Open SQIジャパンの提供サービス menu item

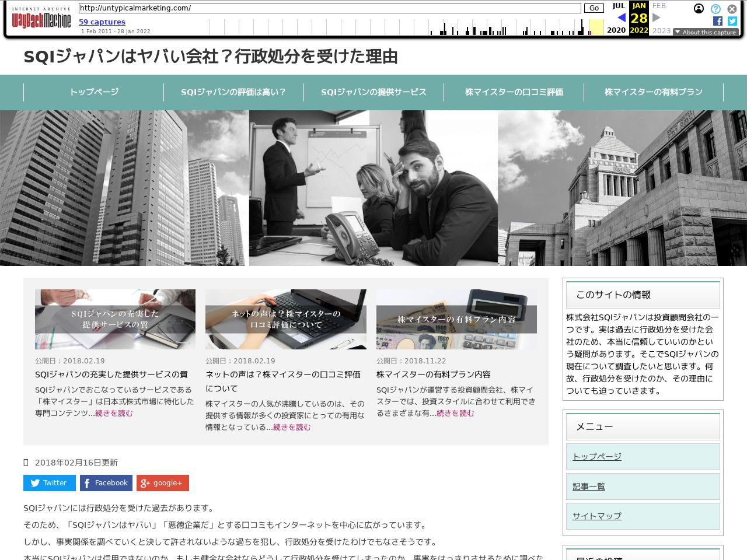point(373,92)
